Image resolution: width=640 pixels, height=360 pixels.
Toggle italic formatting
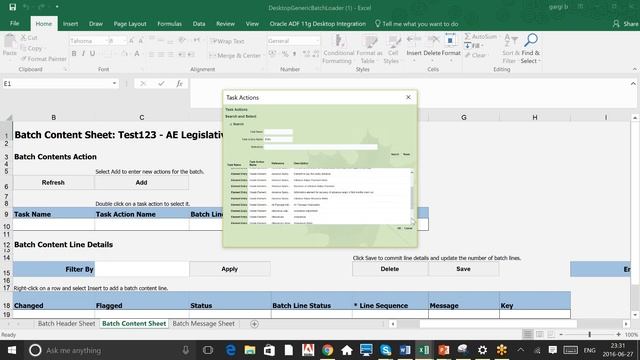pyautogui.click(x=83, y=53)
